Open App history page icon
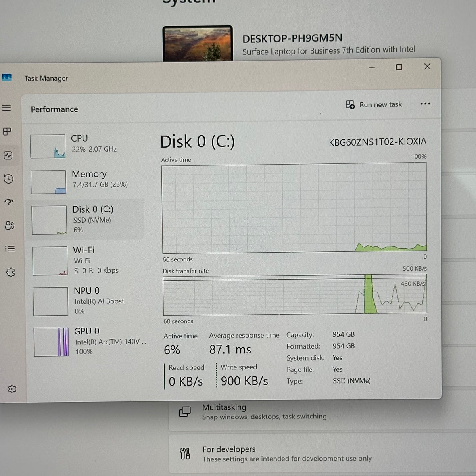Screen dimensions: 476x476 coord(8,179)
